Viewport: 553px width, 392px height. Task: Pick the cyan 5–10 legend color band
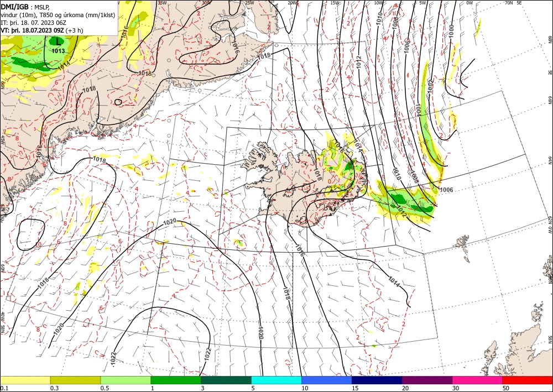point(276,380)
